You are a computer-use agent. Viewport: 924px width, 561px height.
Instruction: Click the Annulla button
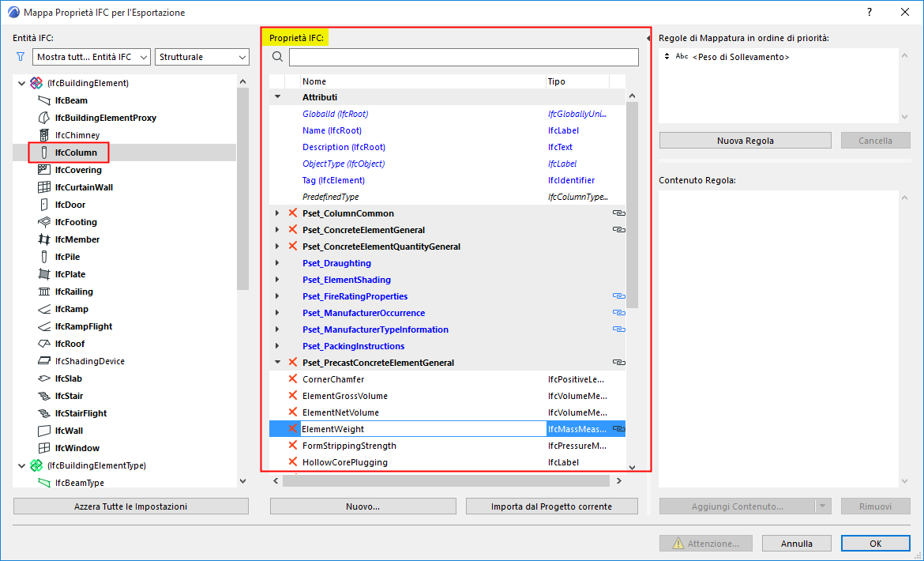[x=797, y=544]
